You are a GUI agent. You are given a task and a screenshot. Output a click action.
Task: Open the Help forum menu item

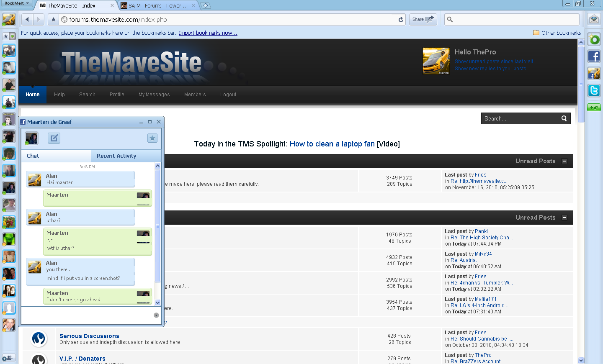pyautogui.click(x=59, y=95)
